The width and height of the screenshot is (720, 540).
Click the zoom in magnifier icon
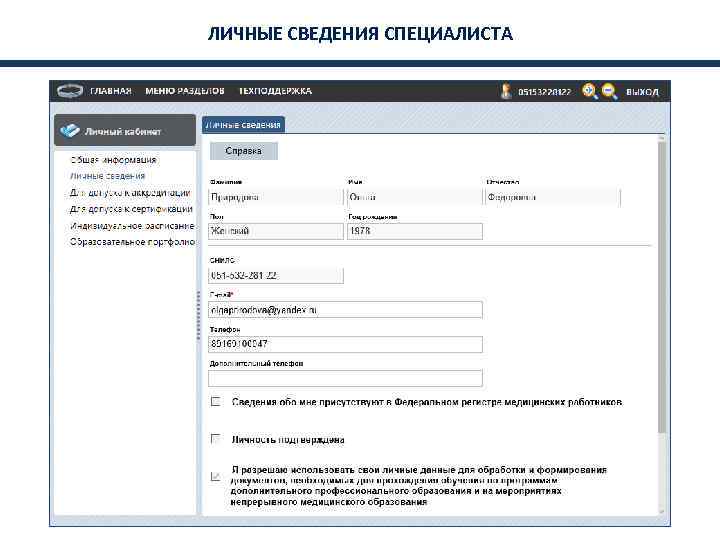pyautogui.click(x=590, y=91)
